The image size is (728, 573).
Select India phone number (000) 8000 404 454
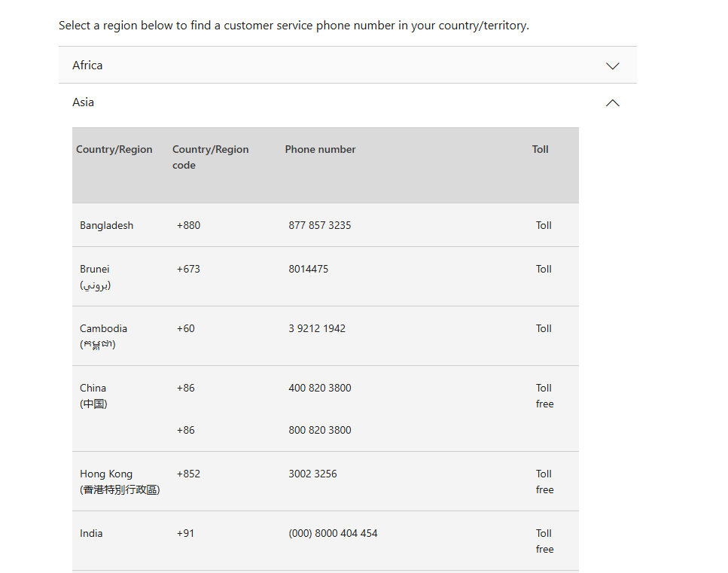click(333, 533)
